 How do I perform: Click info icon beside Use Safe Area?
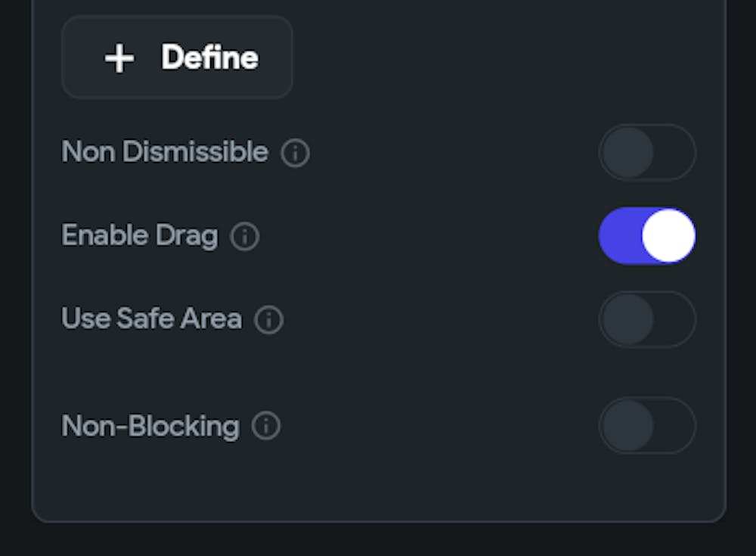(x=268, y=320)
